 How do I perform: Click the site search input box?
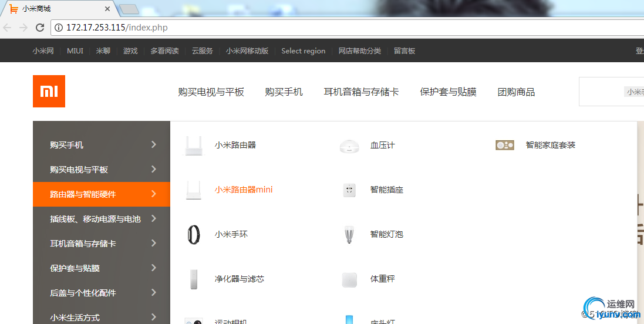click(612, 92)
